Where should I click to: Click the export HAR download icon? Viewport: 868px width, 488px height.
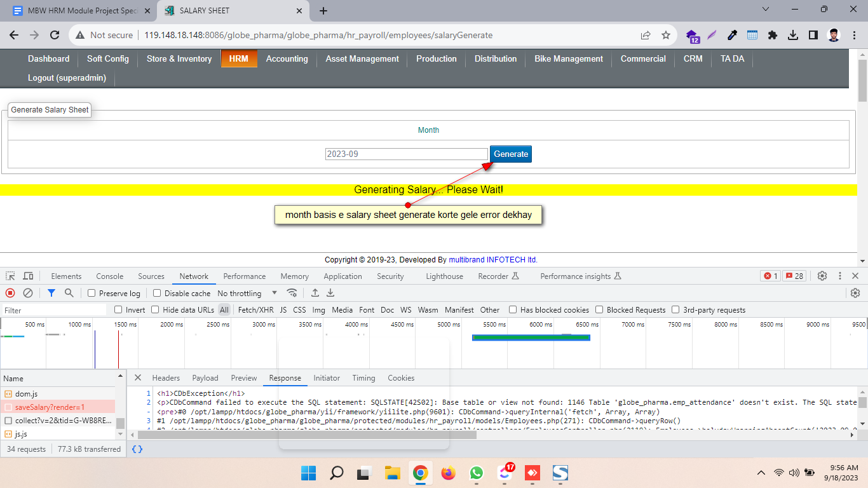coord(330,293)
